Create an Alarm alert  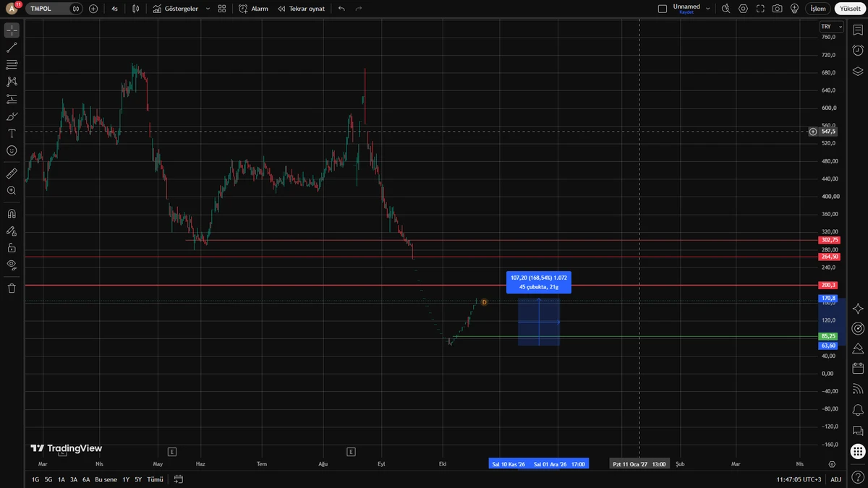pos(253,9)
